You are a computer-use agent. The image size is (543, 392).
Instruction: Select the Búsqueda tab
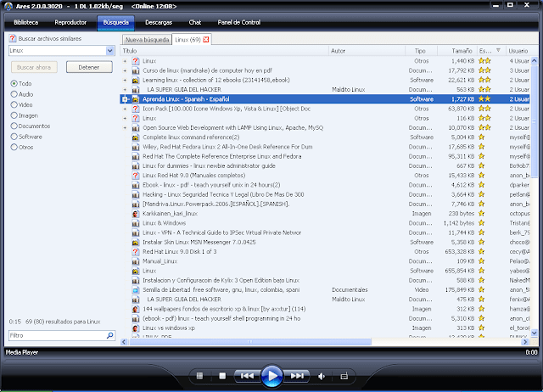pos(115,23)
